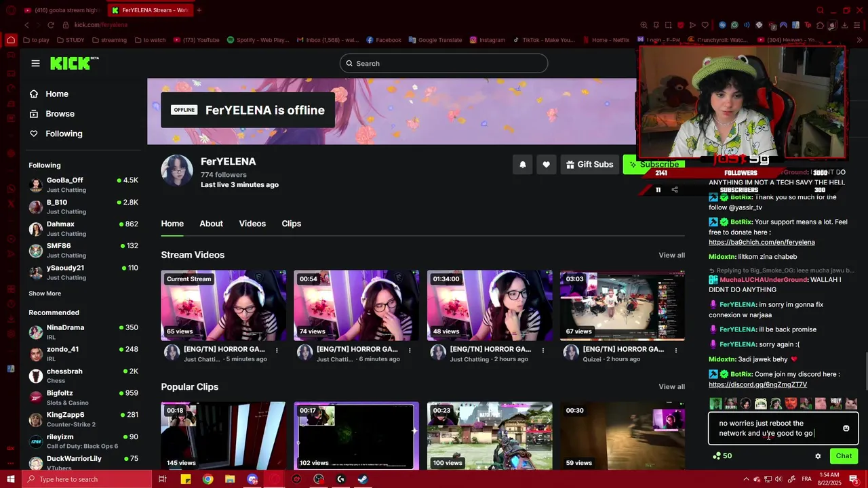Toggle the heart follow button
Screen dimensions: 868x488
546,165
